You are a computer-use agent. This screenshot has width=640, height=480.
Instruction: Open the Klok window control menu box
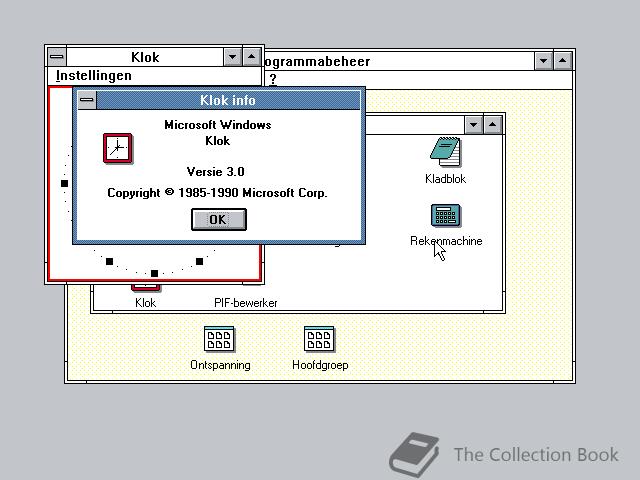(57, 57)
